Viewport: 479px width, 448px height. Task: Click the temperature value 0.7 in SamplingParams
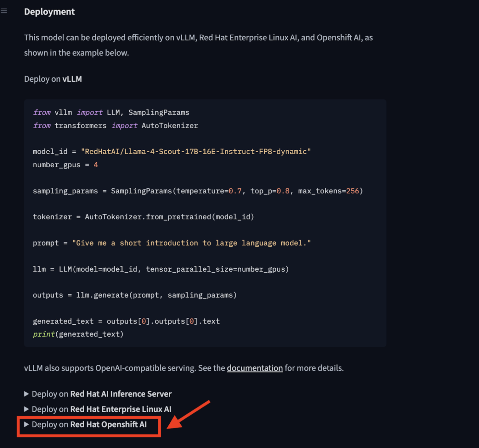[x=235, y=191]
